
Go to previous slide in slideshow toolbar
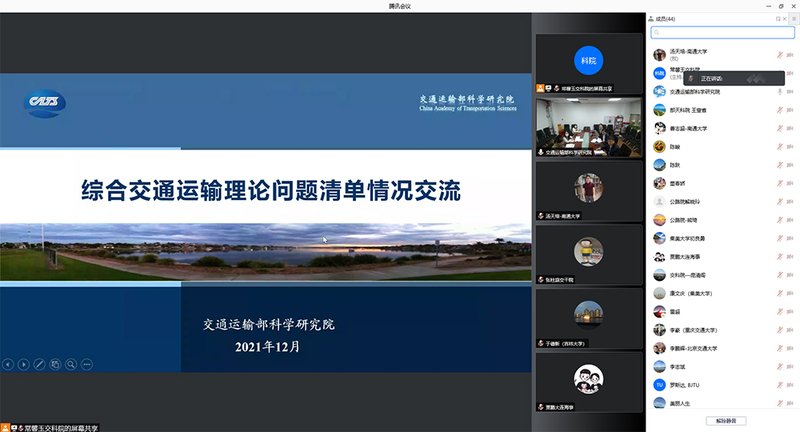pos(8,364)
